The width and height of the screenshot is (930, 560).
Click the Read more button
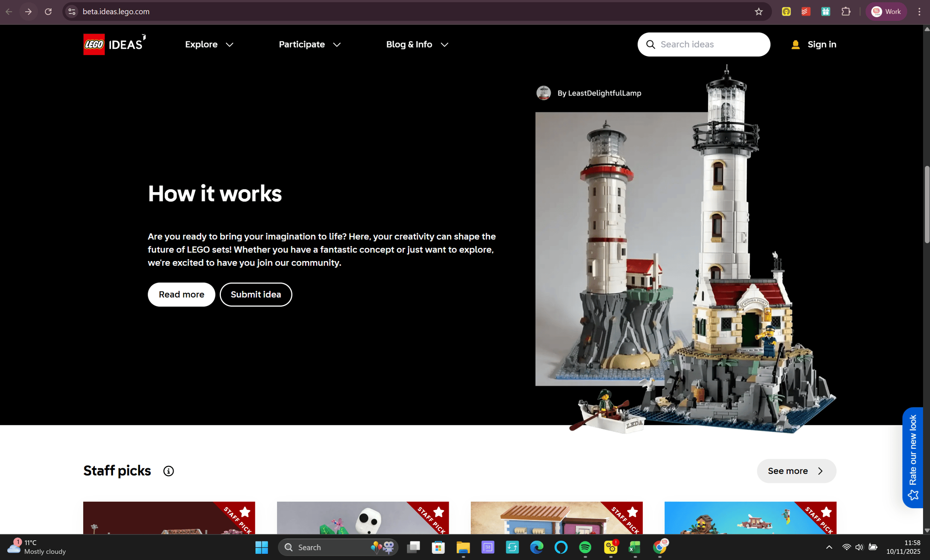(x=181, y=294)
